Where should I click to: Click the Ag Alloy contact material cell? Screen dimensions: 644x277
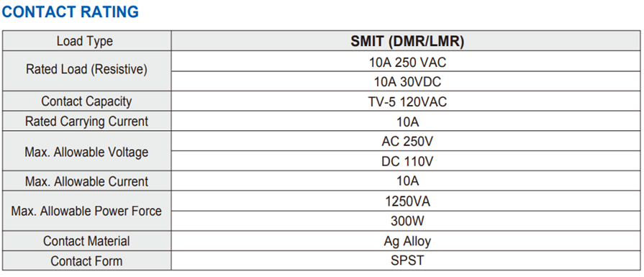407,241
